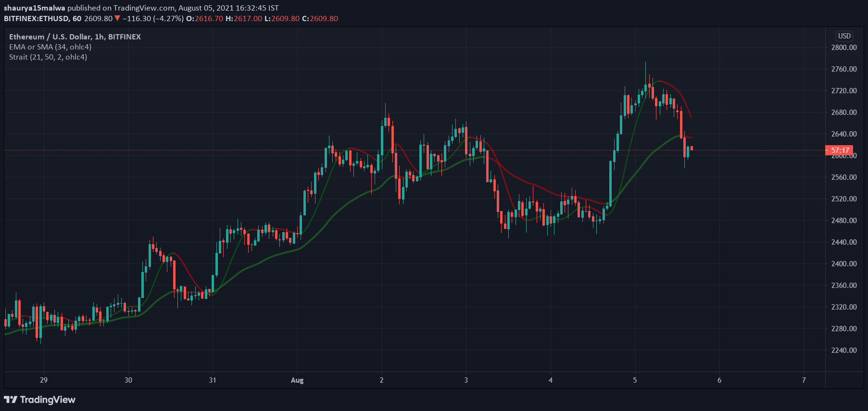This screenshot has height=411, width=868.
Task: Click the 2560.00 price axis label
Action: point(844,177)
